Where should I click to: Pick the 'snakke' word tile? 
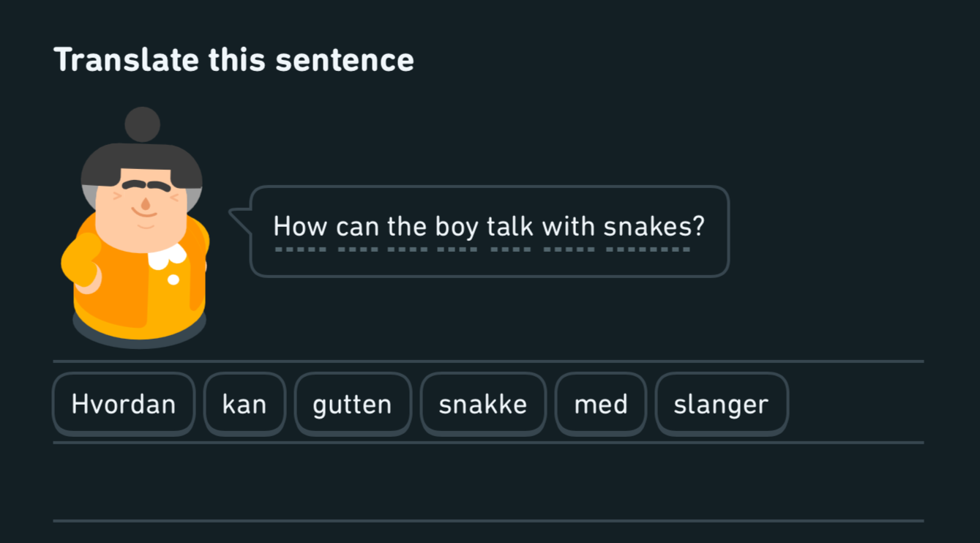pyautogui.click(x=483, y=404)
